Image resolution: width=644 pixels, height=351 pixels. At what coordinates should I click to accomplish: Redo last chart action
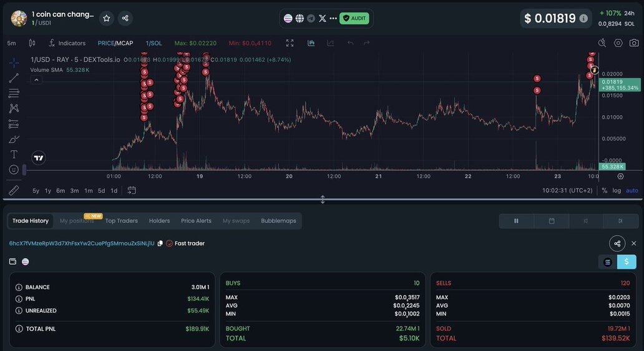(366, 43)
